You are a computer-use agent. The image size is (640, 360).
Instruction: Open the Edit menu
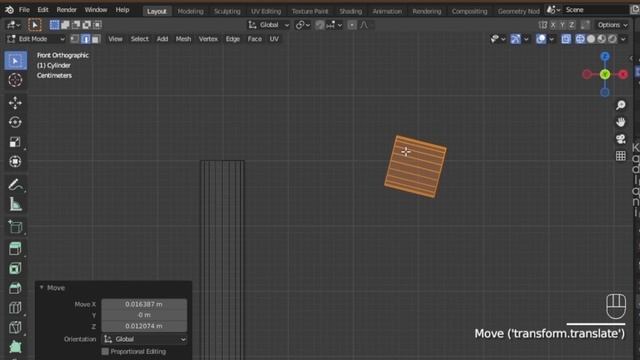[43, 10]
